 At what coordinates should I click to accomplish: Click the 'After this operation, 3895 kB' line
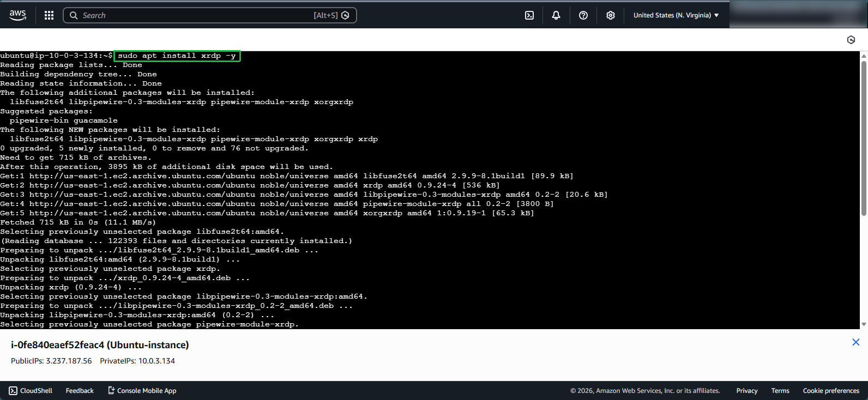pos(166,167)
